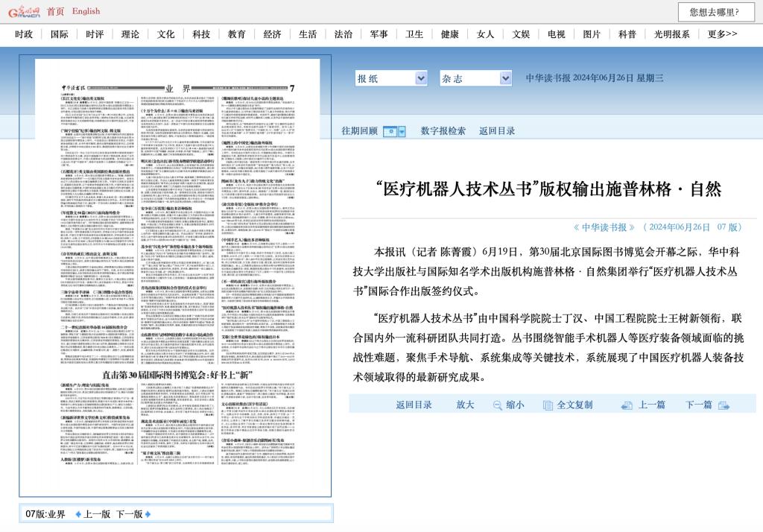
Task: Open the 杂志 dropdown
Action: point(475,78)
